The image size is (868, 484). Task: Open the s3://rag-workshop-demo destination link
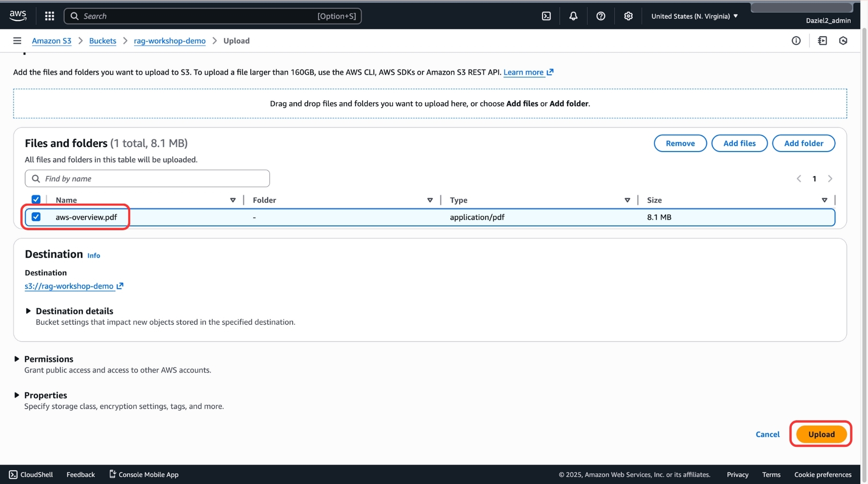(69, 286)
